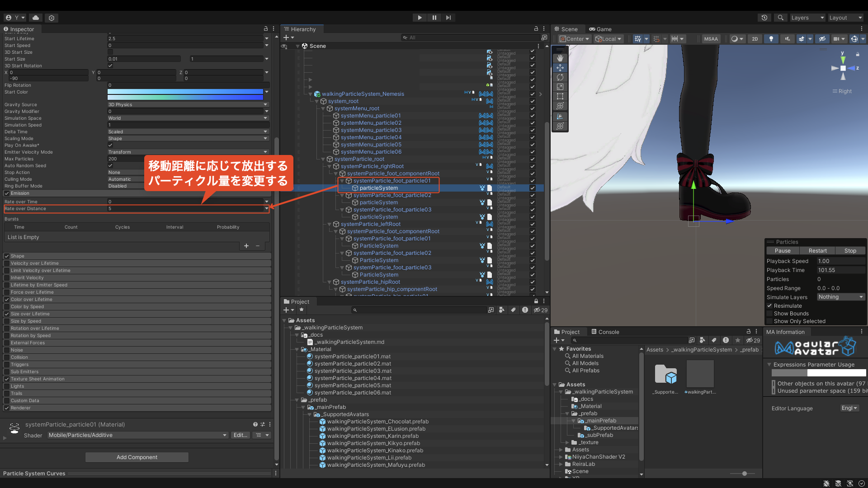Enable the Velocity over Lifetime module

click(x=7, y=263)
